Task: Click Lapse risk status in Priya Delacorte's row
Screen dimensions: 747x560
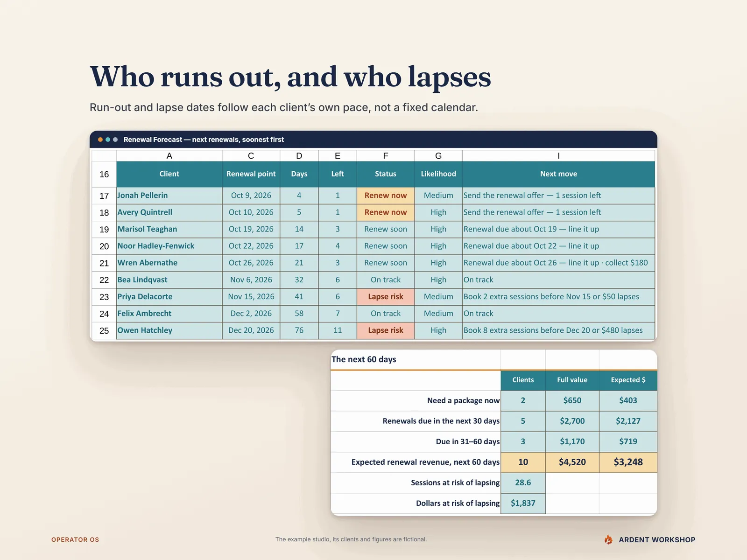Action: [386, 297]
